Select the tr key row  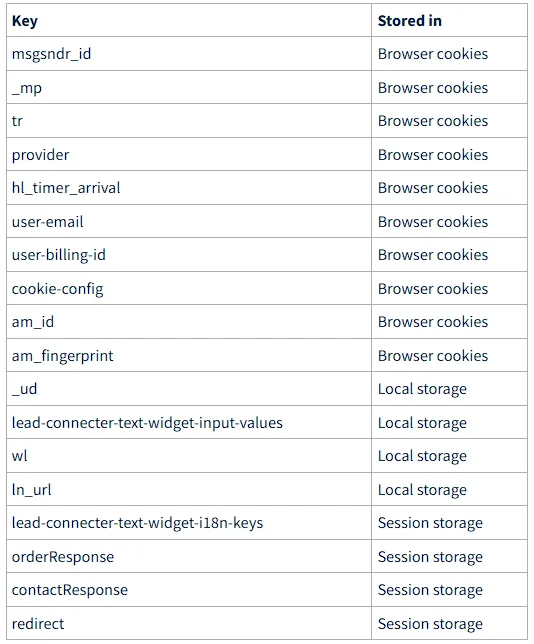click(x=267, y=121)
